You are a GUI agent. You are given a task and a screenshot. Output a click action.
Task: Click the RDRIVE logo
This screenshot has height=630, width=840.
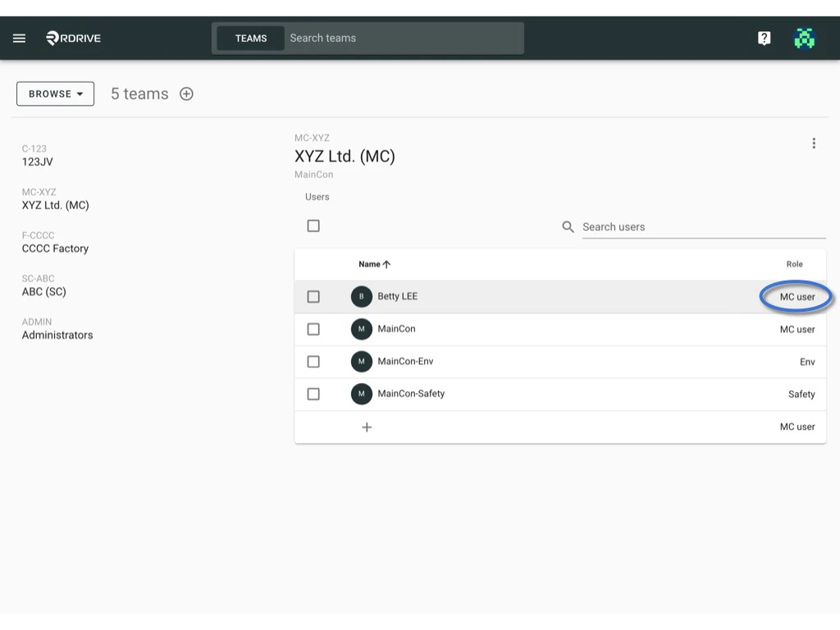[x=72, y=38]
